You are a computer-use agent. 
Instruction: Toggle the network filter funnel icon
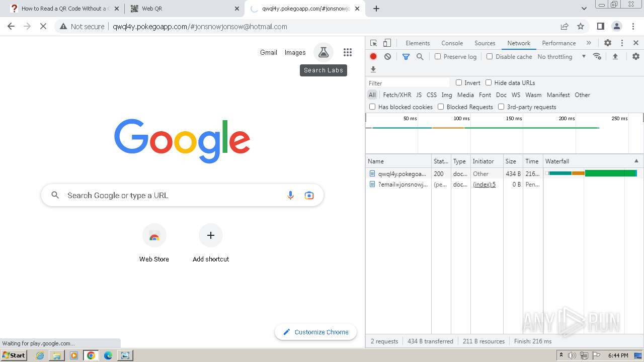pos(406,57)
